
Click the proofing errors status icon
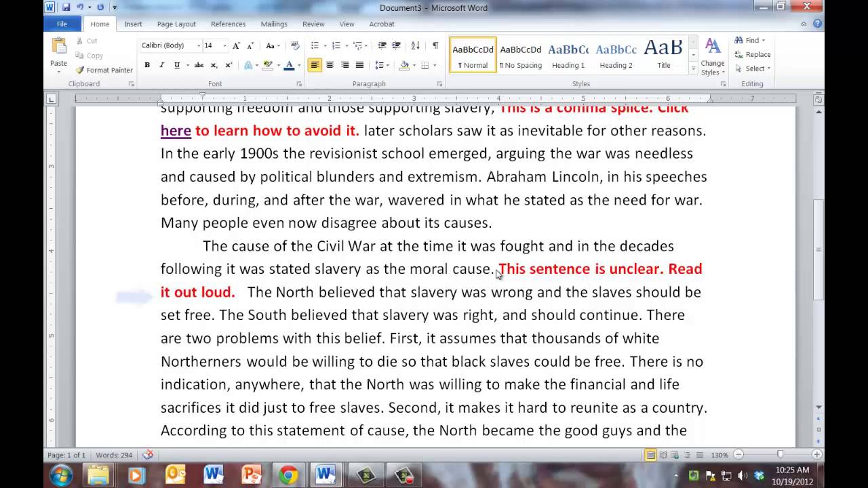148,455
